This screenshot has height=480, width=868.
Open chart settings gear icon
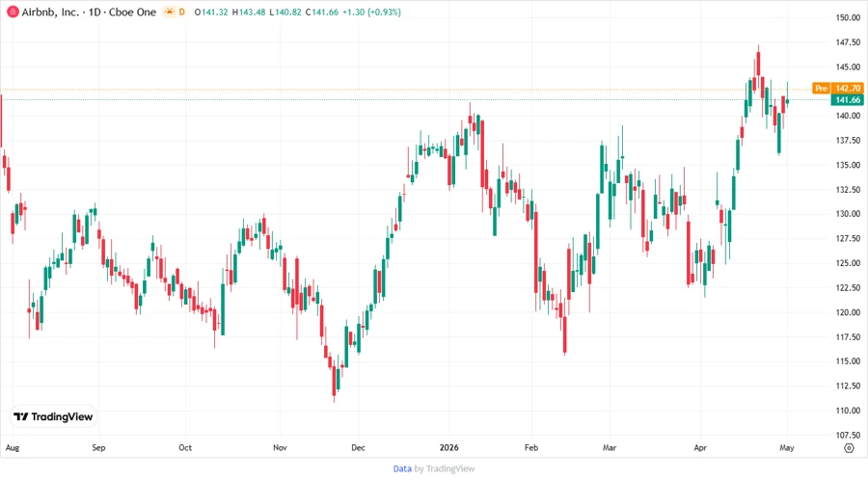tap(849, 448)
